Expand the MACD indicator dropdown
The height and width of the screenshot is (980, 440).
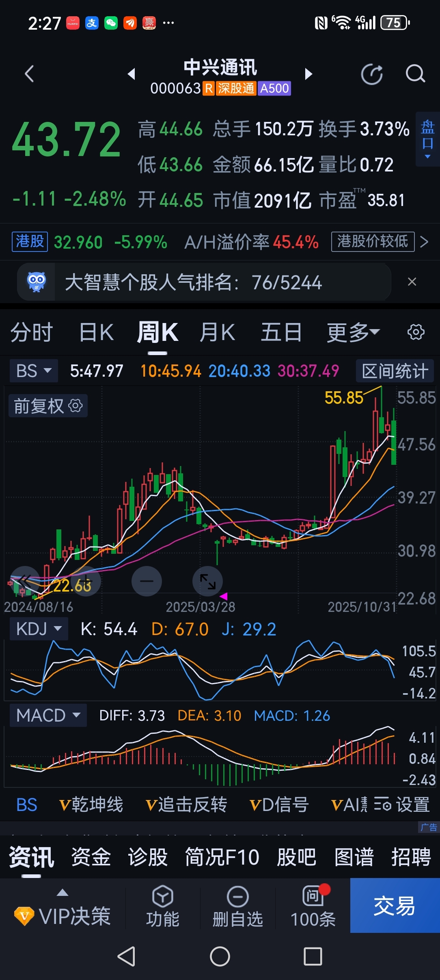48,715
